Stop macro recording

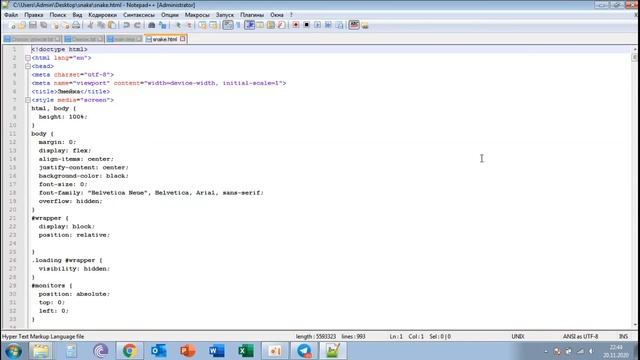(307, 25)
